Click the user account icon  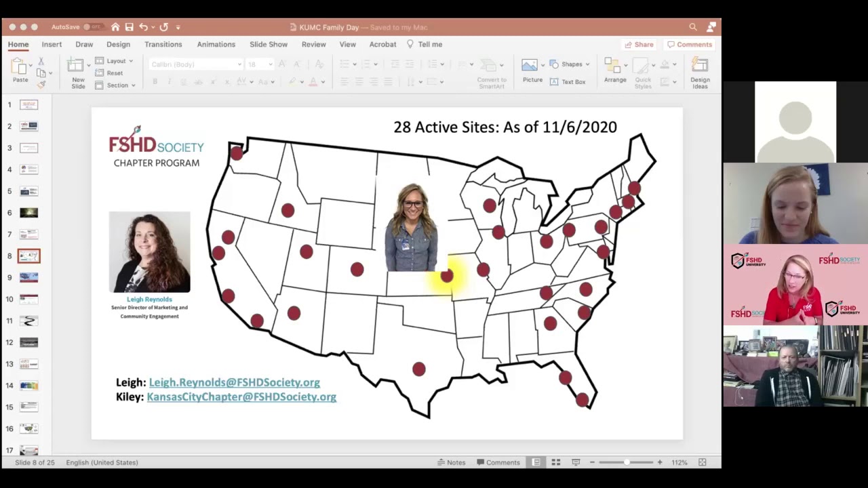pyautogui.click(x=711, y=27)
